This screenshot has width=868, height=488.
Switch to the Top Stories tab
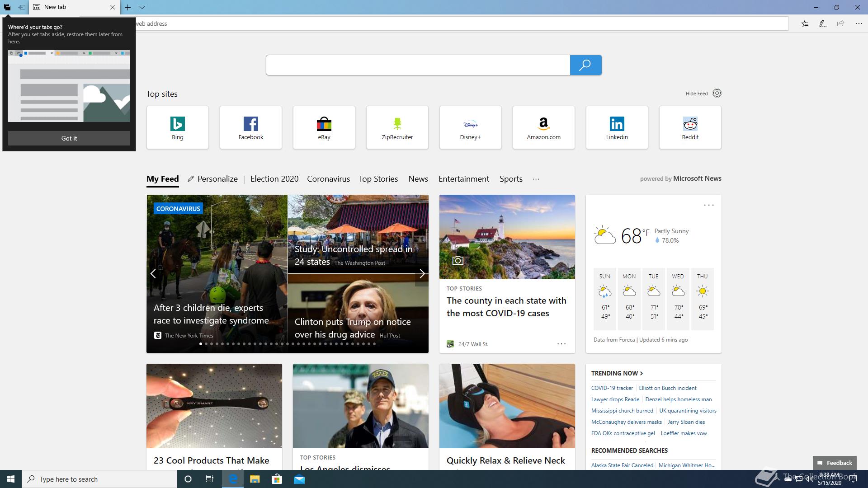(378, 179)
